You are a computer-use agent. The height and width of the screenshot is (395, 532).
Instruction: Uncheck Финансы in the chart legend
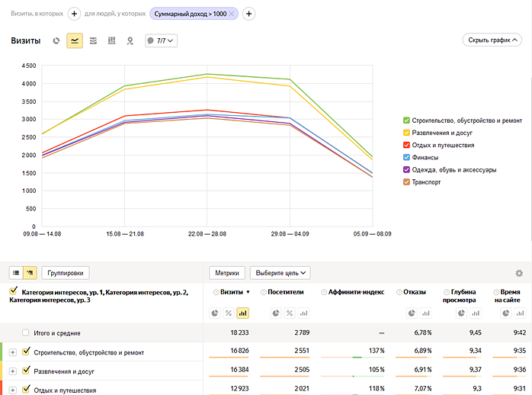click(407, 157)
